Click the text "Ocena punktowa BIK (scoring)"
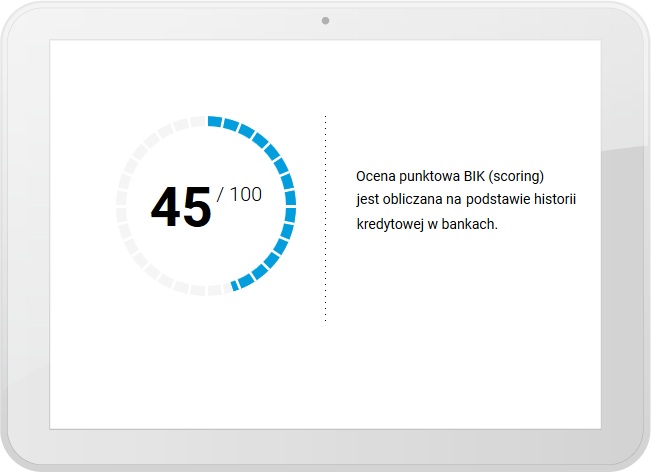The width and height of the screenshot is (651, 472). (449, 175)
